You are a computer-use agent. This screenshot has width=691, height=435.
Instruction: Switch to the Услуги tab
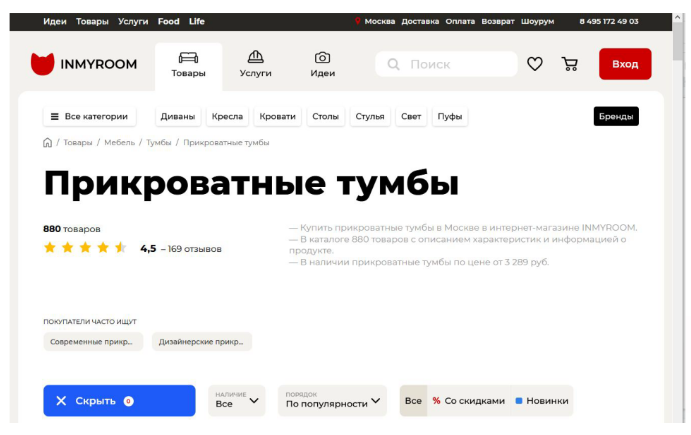pos(255,64)
